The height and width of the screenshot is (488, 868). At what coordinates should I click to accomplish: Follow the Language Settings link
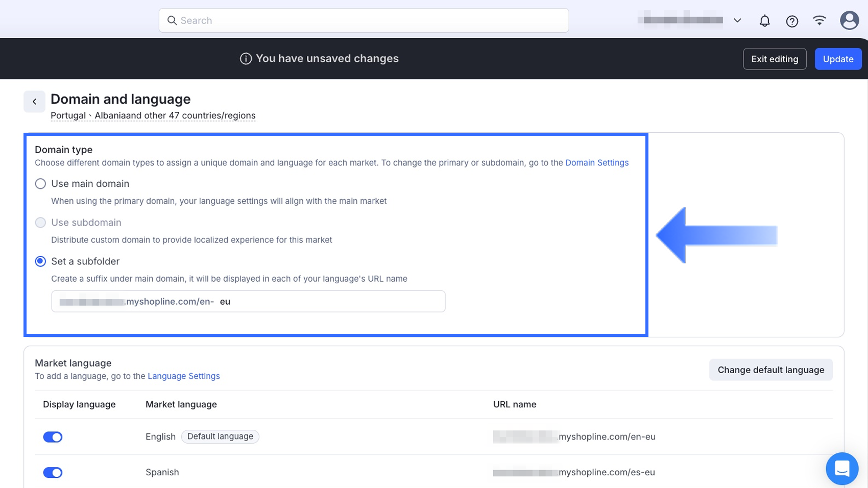(183, 376)
